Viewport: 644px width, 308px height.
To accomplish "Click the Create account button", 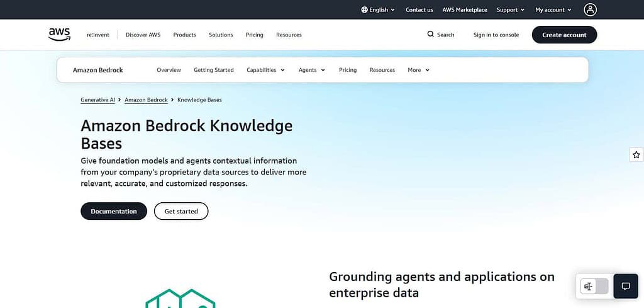I will pos(564,35).
